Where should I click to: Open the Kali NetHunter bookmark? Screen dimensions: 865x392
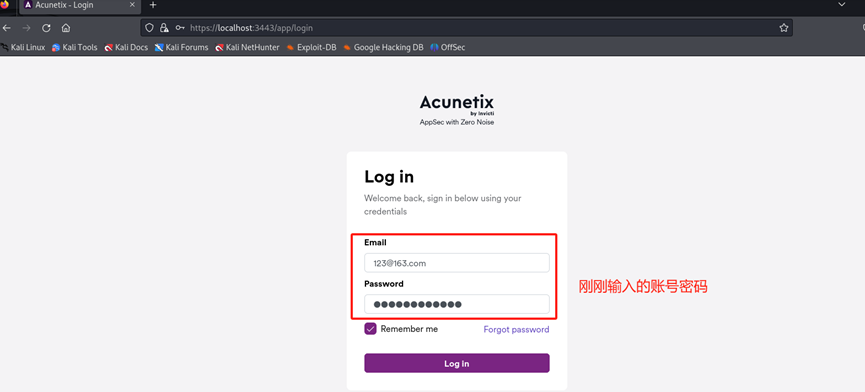(247, 47)
